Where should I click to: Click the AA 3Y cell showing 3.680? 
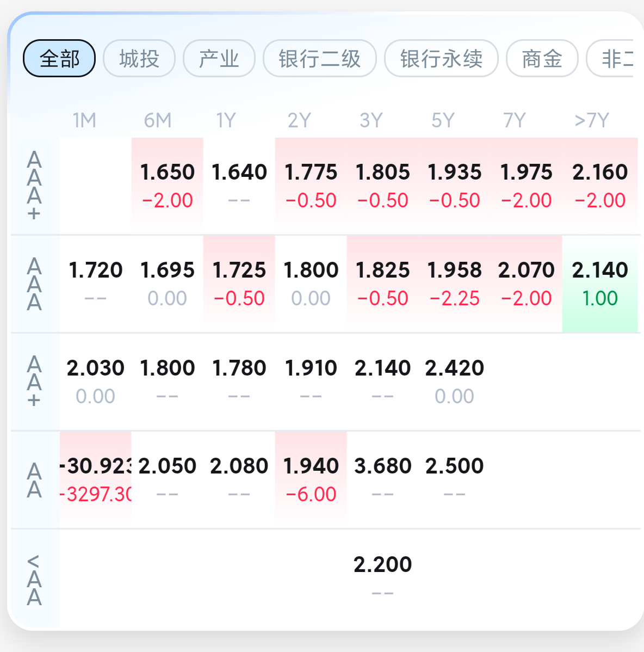[x=383, y=479]
